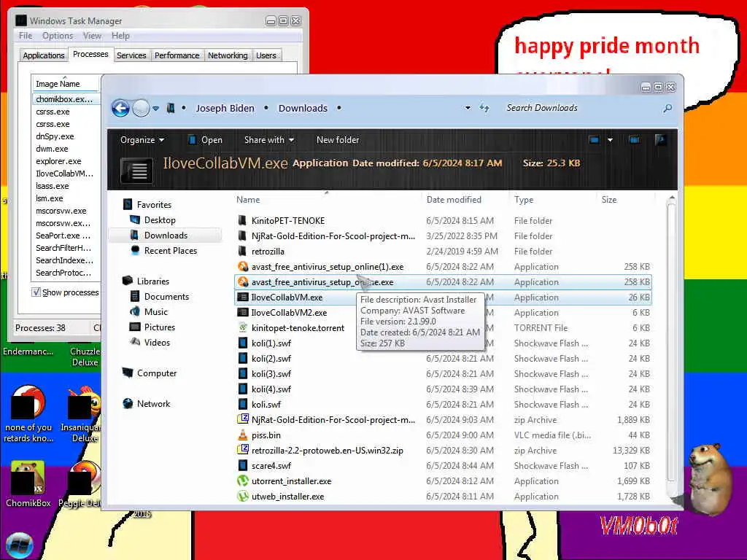Viewport: 747px width, 560px height.
Task: Switch to Performance tab in Task Manager
Action: click(x=177, y=55)
